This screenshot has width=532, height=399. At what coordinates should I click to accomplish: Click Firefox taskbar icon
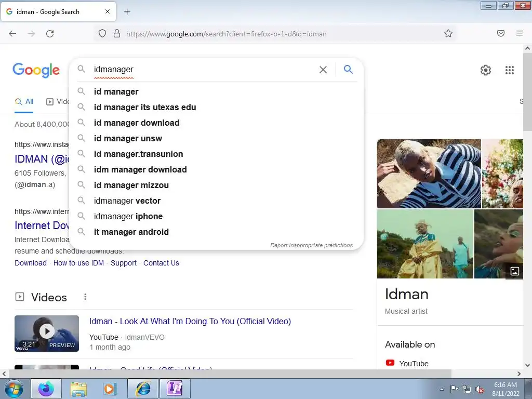click(x=46, y=389)
